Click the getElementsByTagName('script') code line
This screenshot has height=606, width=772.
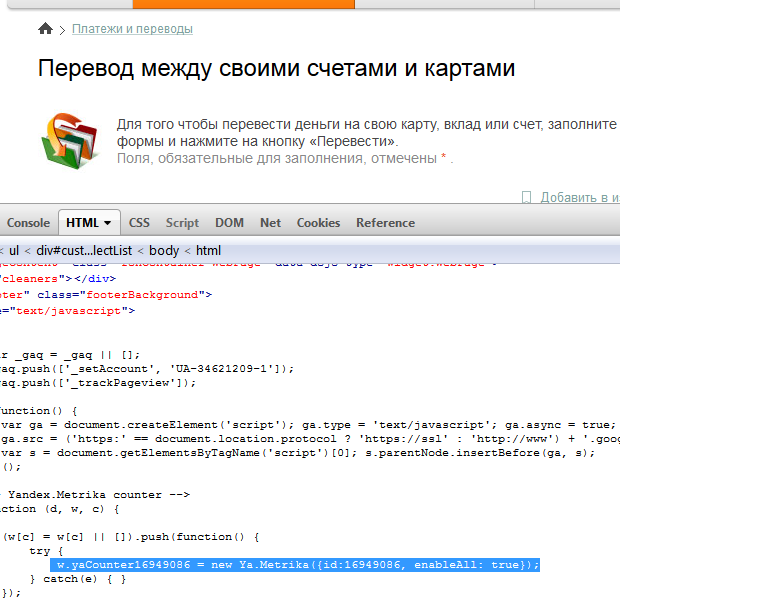pyautogui.click(x=297, y=453)
